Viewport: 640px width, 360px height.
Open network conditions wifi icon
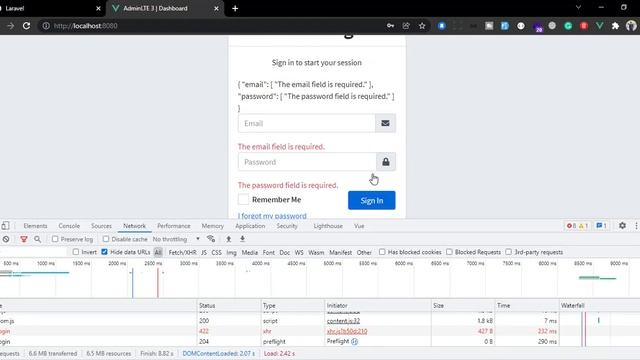pos(211,239)
